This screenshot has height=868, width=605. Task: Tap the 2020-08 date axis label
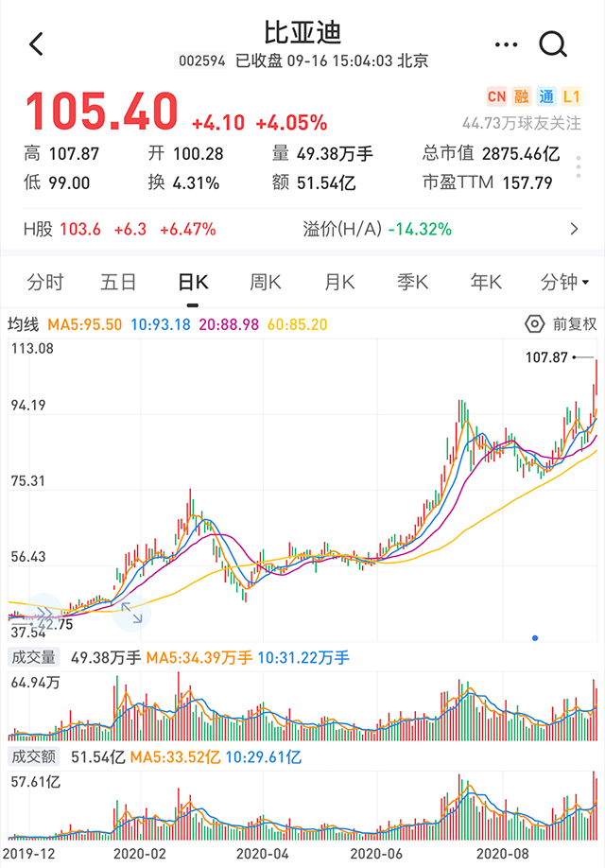tap(503, 854)
